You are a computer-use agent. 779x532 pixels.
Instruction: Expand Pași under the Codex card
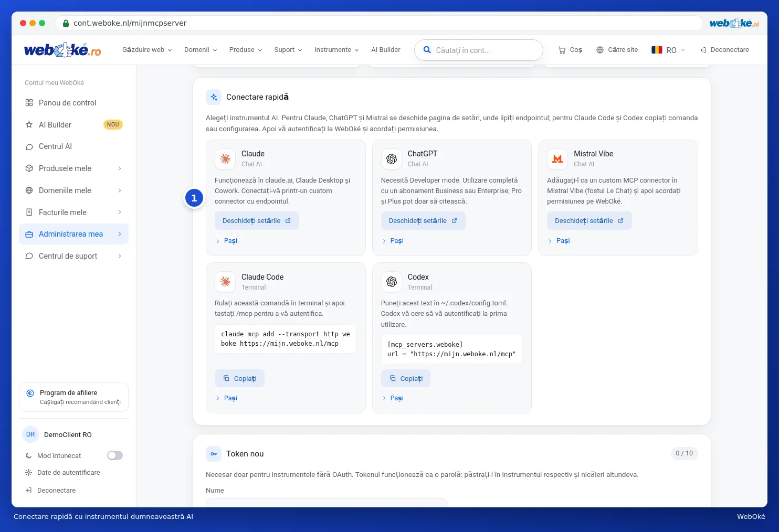(x=393, y=398)
